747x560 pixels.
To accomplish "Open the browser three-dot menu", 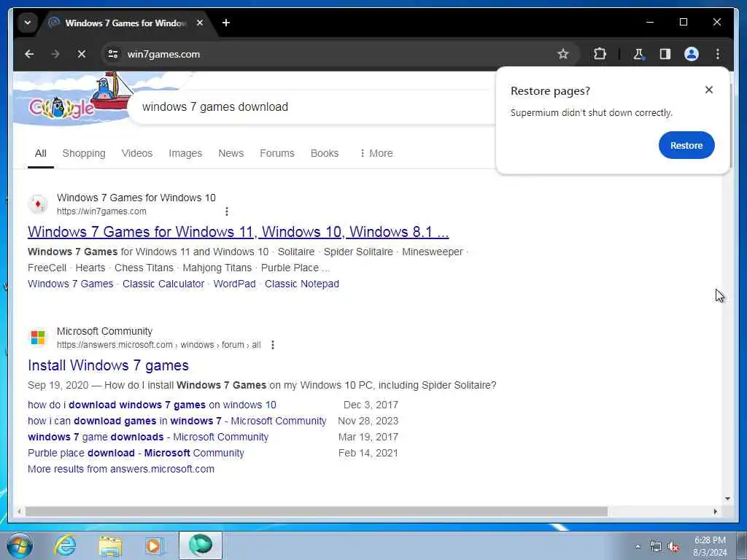I will 718,54.
